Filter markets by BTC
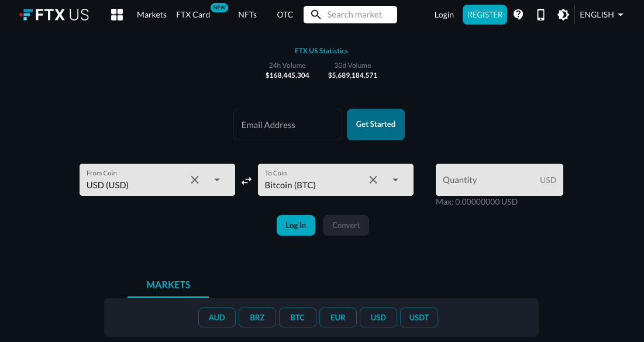 point(297,317)
